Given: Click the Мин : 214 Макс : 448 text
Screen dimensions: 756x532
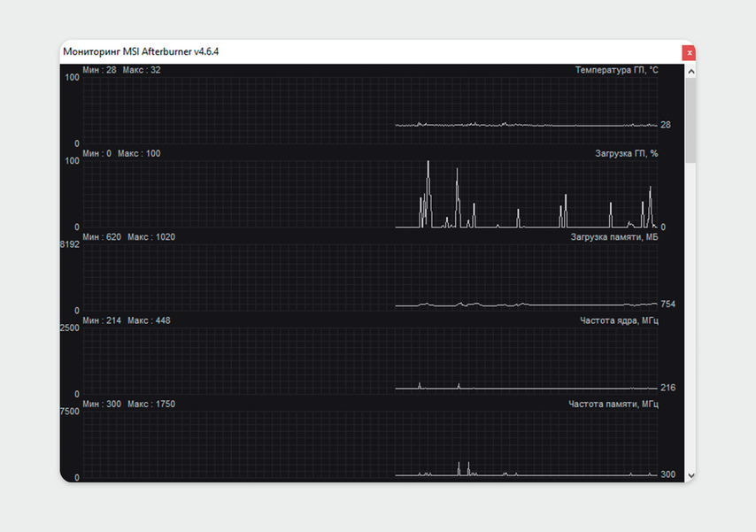Looking at the screenshot, I should pyautogui.click(x=127, y=320).
